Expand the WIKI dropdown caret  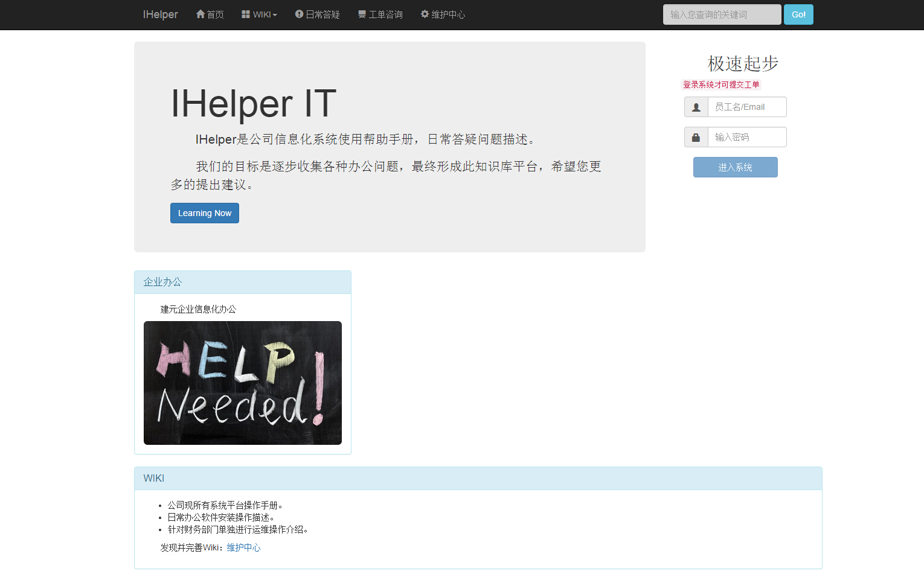click(x=275, y=15)
